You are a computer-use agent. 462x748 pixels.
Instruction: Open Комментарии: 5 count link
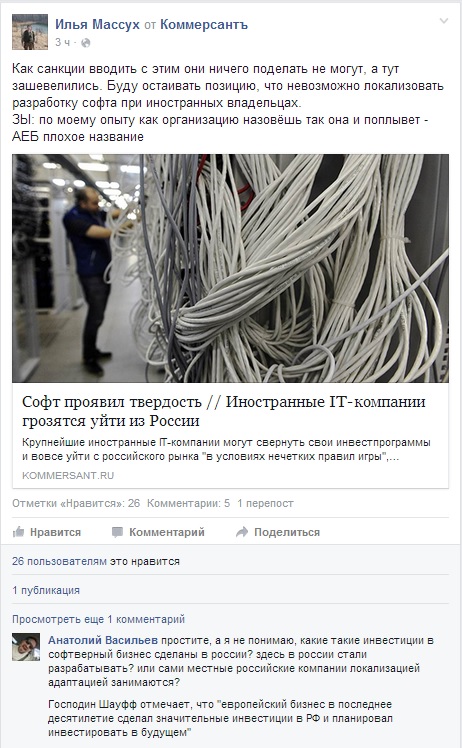coord(188,503)
